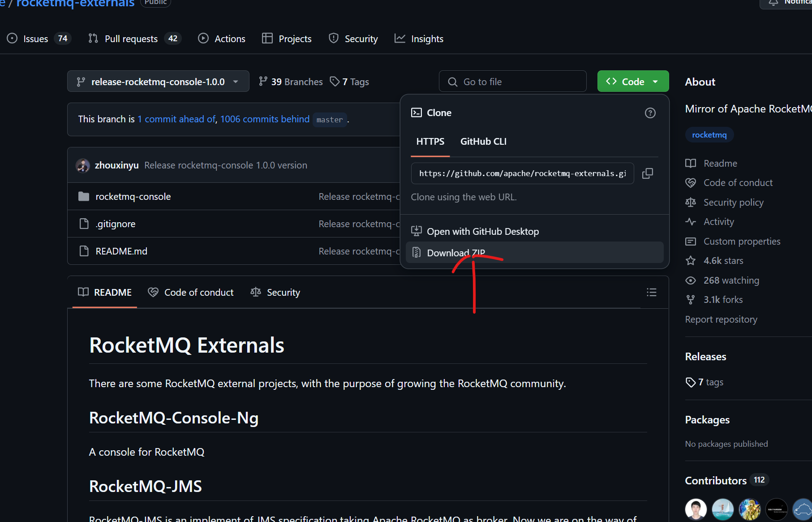Click the pull request icon
Screen dimensions: 812x522
93,39
